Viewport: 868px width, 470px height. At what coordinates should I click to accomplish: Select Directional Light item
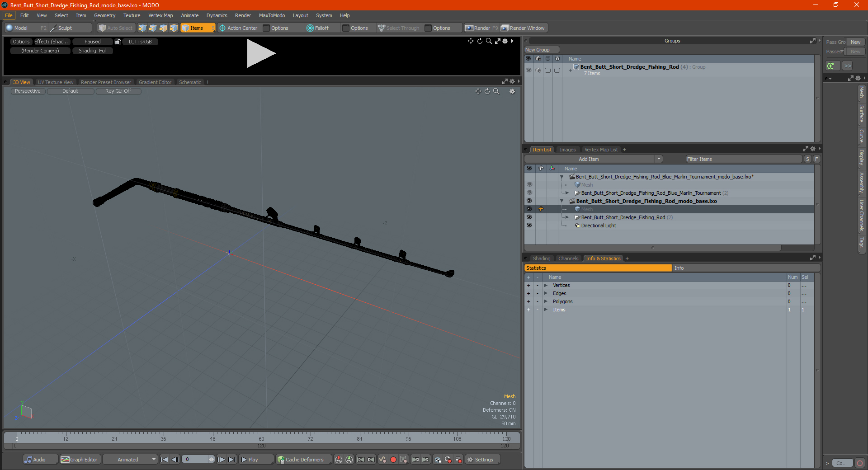pyautogui.click(x=598, y=226)
